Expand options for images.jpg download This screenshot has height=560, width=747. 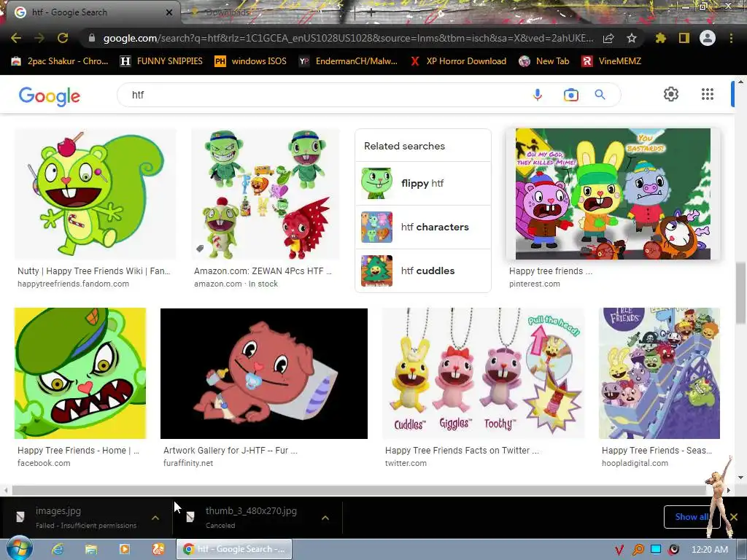coord(155,518)
